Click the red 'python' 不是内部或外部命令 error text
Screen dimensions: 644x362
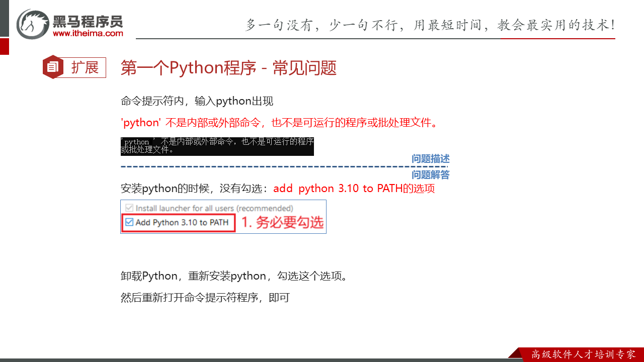[x=280, y=123]
